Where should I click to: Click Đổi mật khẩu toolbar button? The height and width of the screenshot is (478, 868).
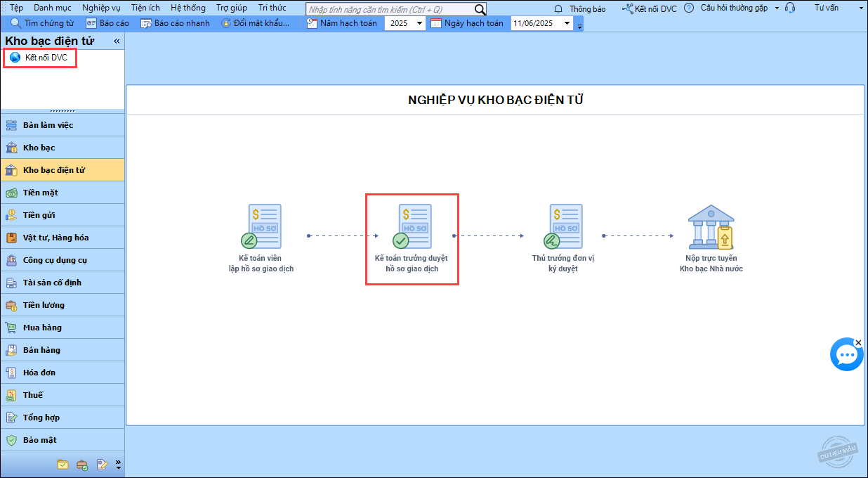(255, 23)
